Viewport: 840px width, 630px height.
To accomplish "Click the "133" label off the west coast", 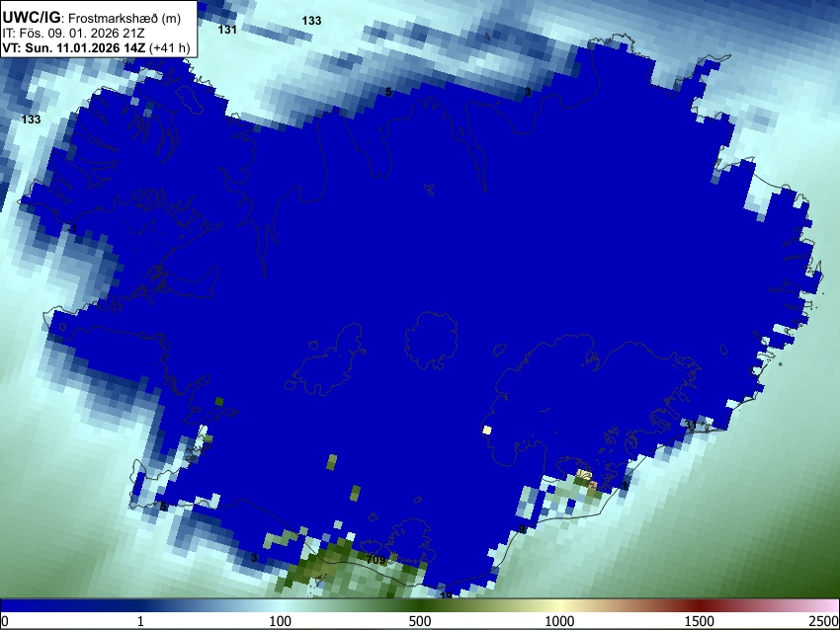I will coord(31,119).
